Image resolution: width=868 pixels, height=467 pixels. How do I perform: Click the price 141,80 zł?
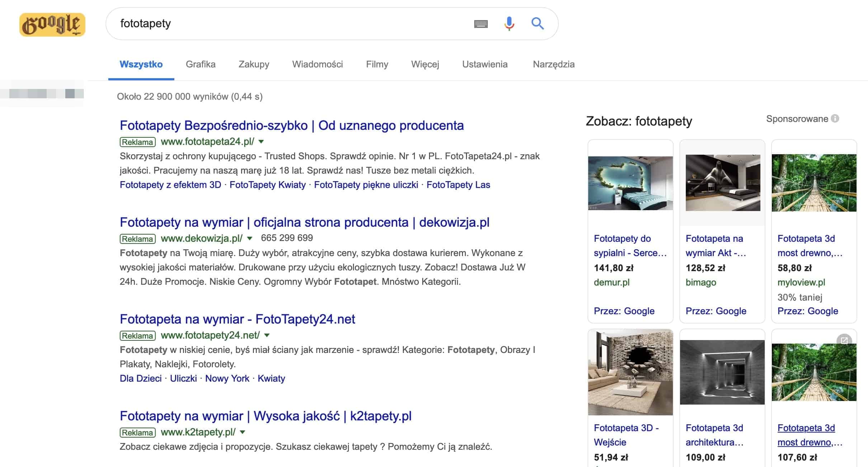coord(614,268)
